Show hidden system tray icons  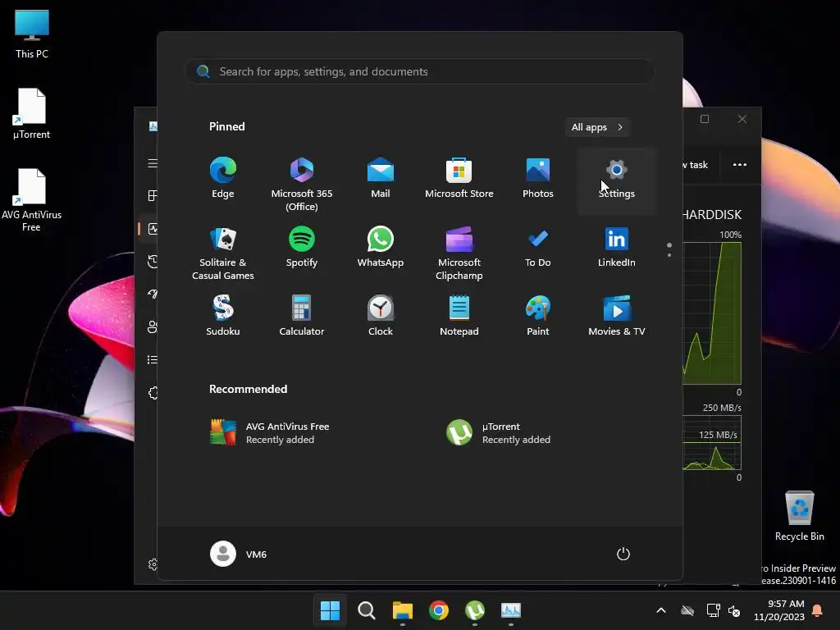click(x=661, y=610)
